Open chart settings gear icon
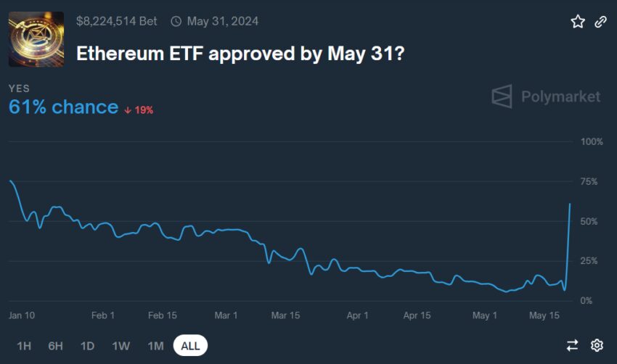Viewport: 617px width, 364px height. [x=597, y=345]
